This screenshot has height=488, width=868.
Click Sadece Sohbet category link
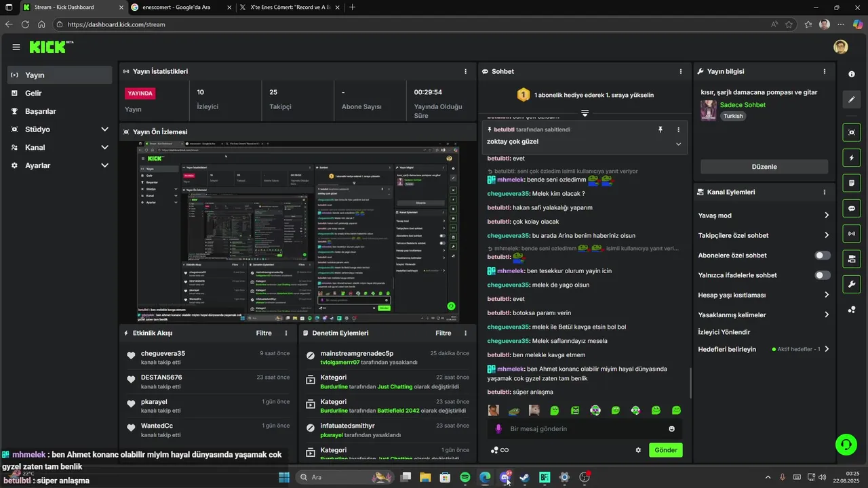click(743, 105)
